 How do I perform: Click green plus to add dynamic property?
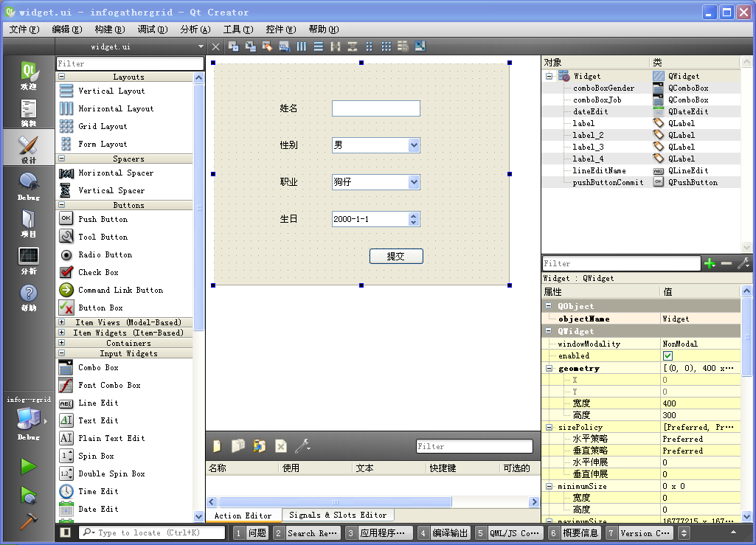pyautogui.click(x=710, y=263)
